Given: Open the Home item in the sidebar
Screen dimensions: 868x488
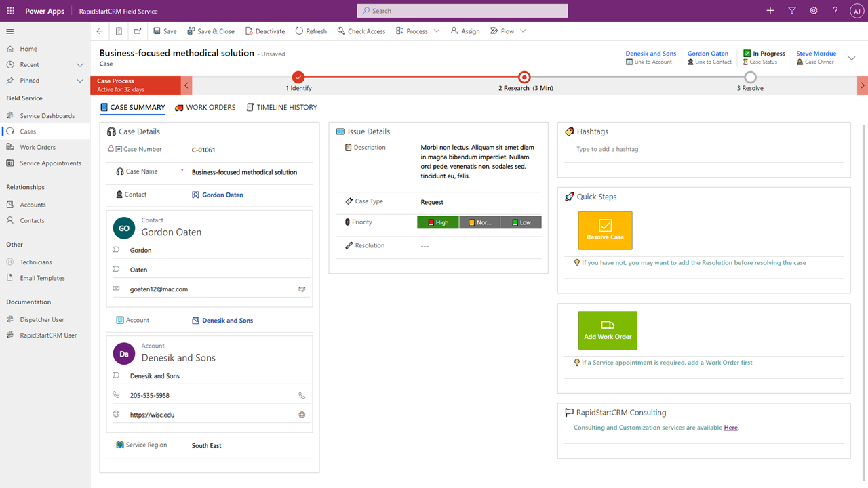Looking at the screenshot, I should pyautogui.click(x=45, y=49).
